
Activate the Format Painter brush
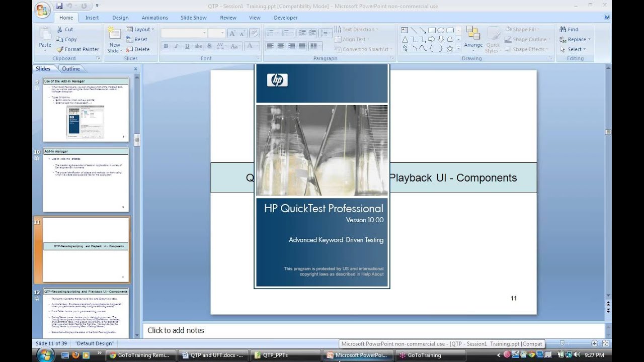coord(78,49)
